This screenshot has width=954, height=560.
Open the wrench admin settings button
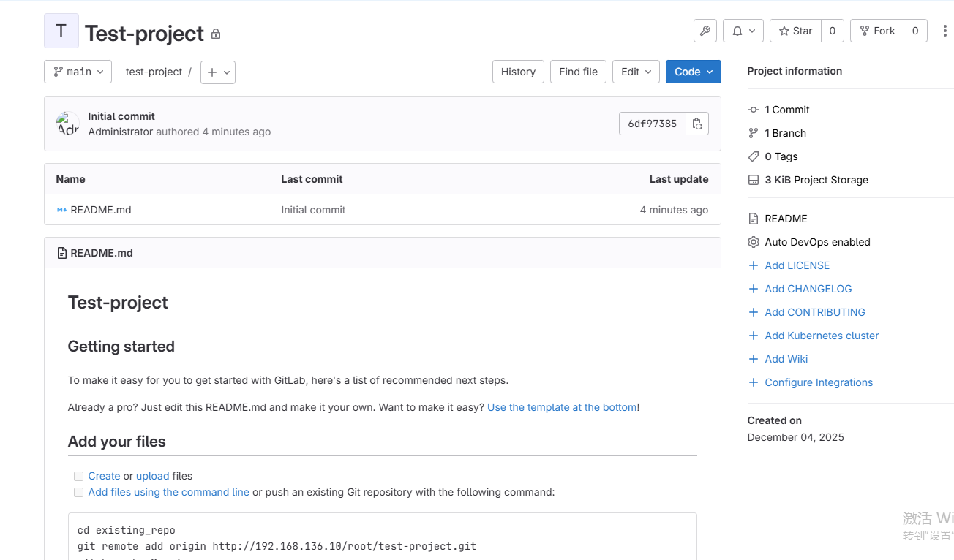point(705,31)
